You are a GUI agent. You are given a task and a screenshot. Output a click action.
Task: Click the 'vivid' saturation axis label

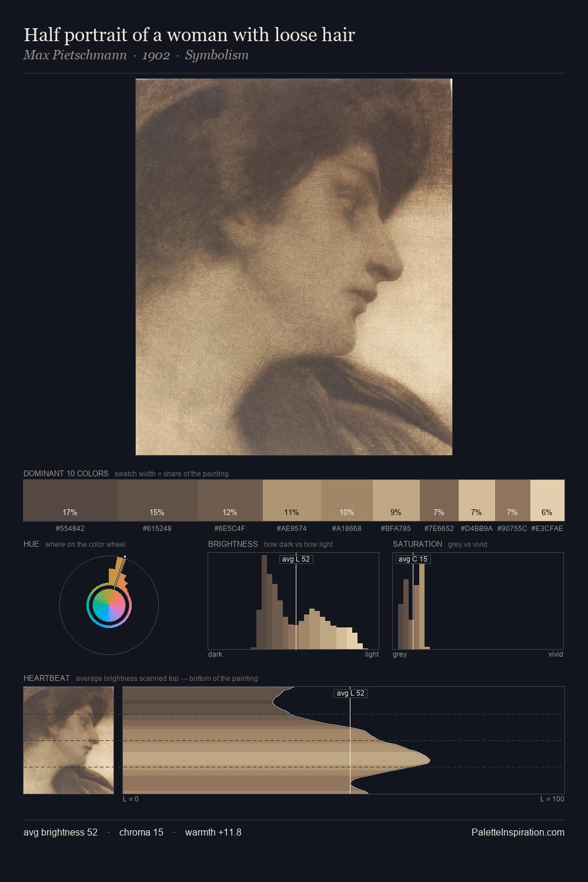[x=556, y=654]
